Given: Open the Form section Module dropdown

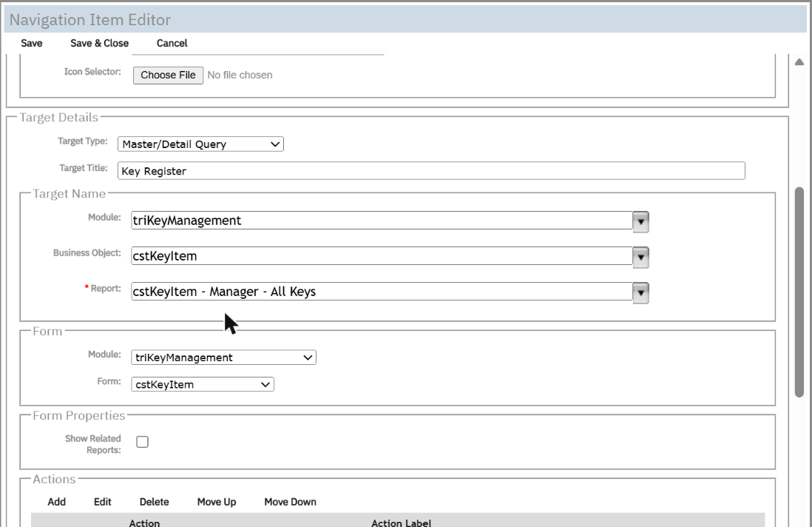Looking at the screenshot, I should point(224,358).
